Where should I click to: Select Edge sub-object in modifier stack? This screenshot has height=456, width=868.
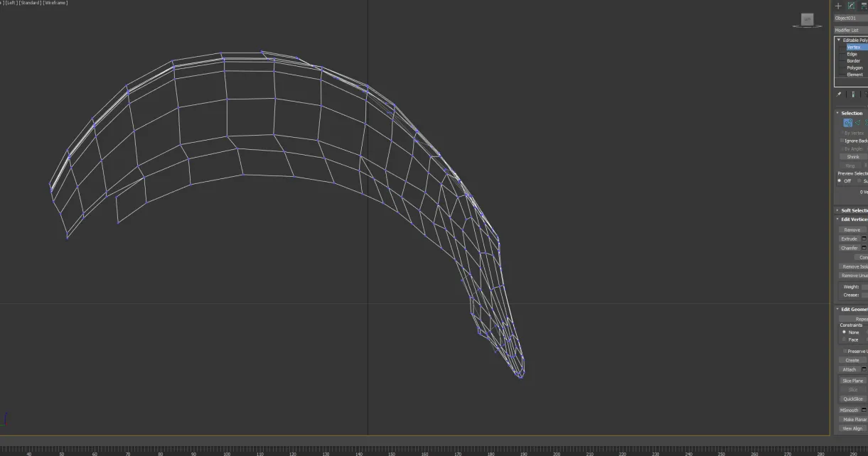852,54
